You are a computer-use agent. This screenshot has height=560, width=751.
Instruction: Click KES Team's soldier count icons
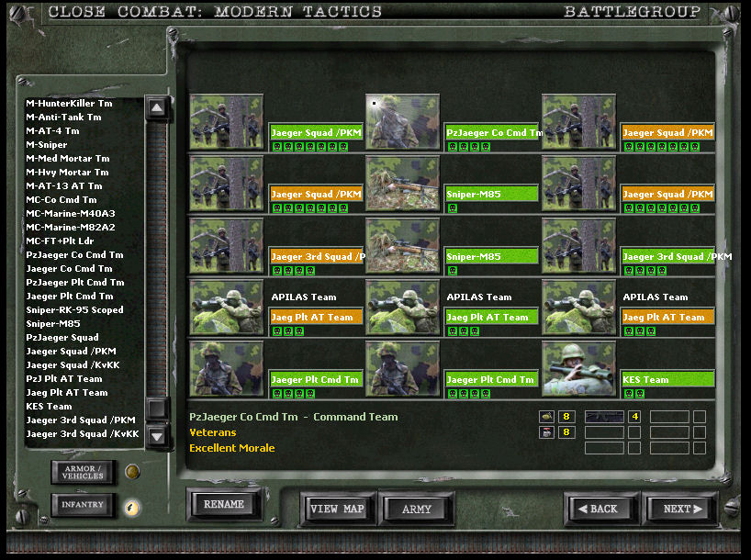pos(634,394)
